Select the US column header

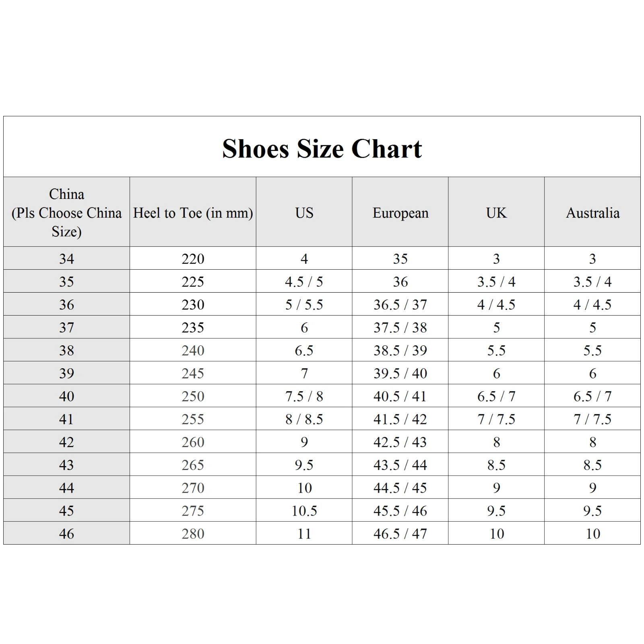304,213
